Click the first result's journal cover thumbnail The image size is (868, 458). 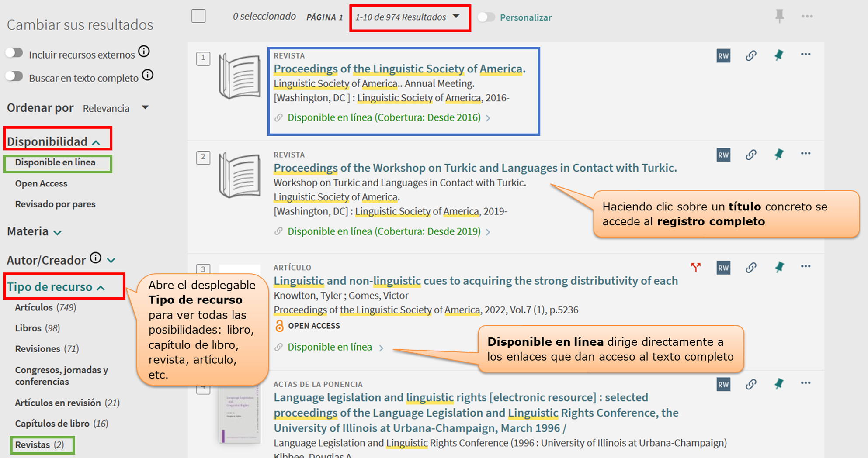[239, 76]
